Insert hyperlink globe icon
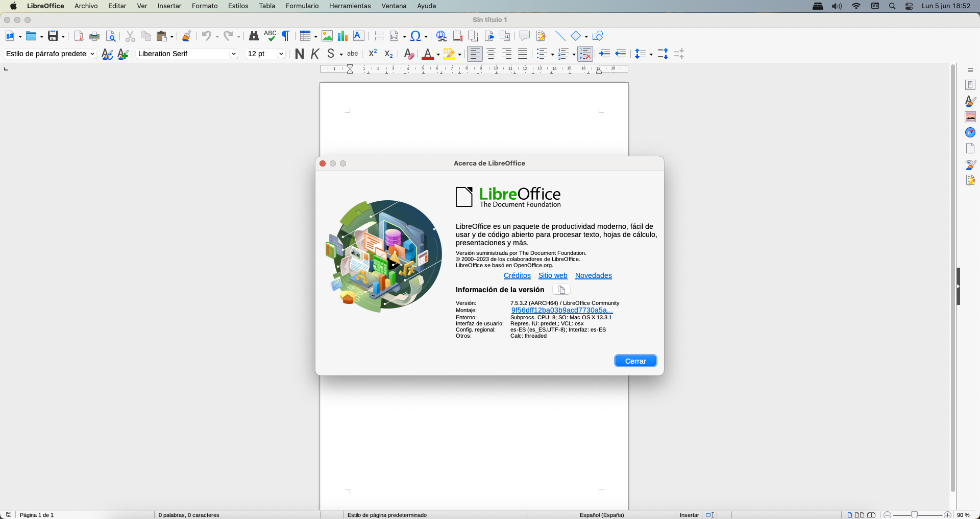 442,36
